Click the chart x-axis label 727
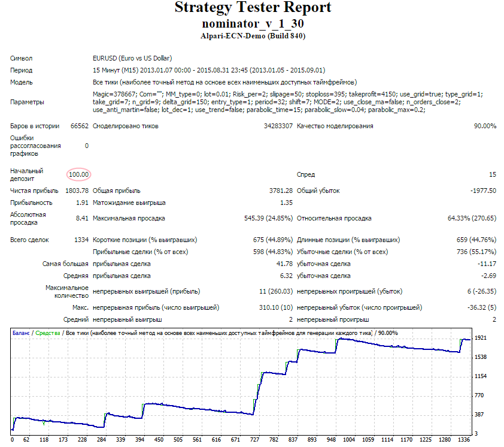The height and width of the screenshot is (447, 504). 254,440
